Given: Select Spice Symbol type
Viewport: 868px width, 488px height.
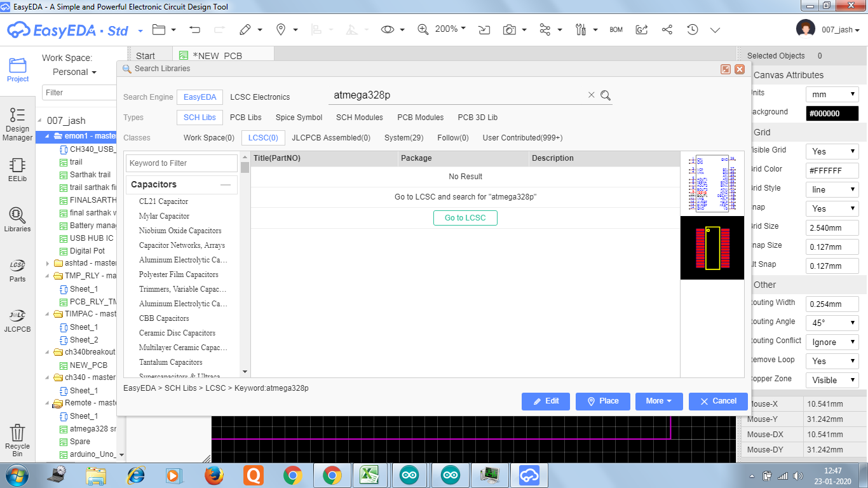Looking at the screenshot, I should tap(299, 118).
